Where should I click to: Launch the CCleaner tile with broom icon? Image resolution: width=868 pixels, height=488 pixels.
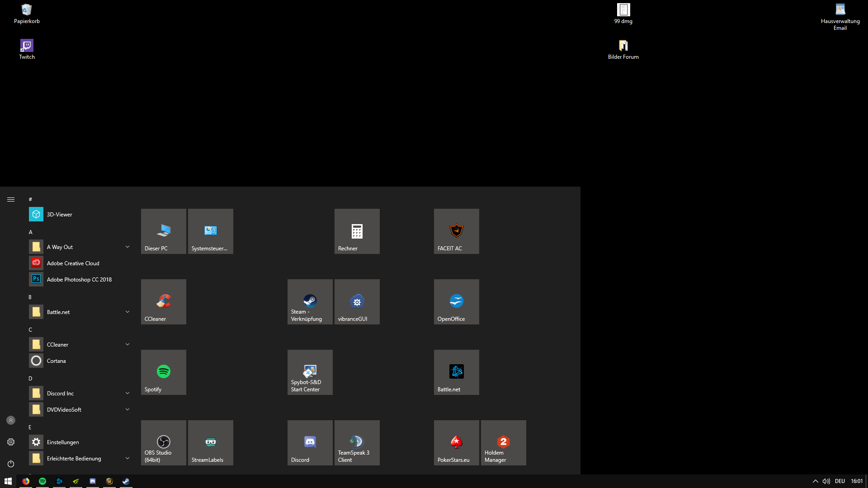coord(164,302)
